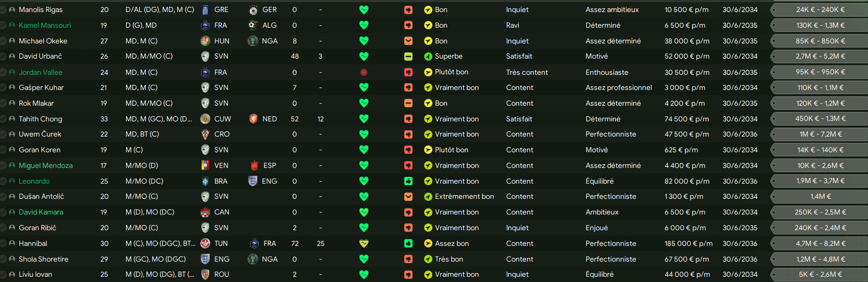The image size is (868, 282).
Task: Open Uwem Čurek's player profile
Action: coord(40,134)
